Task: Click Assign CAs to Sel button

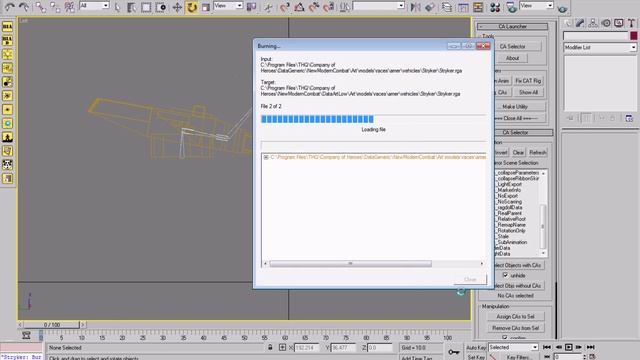Action: click(515, 316)
